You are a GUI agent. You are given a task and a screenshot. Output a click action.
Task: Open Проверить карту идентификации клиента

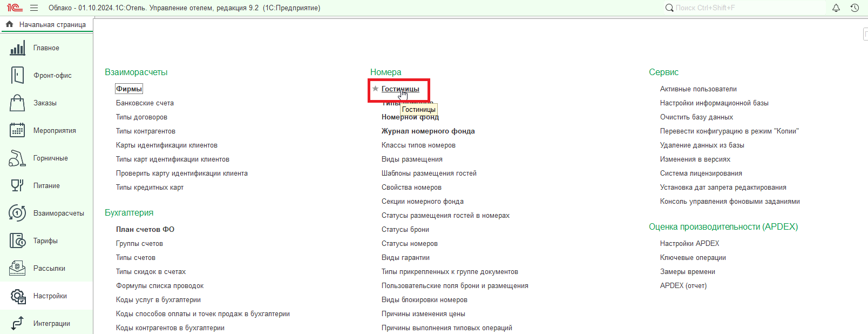click(x=182, y=173)
